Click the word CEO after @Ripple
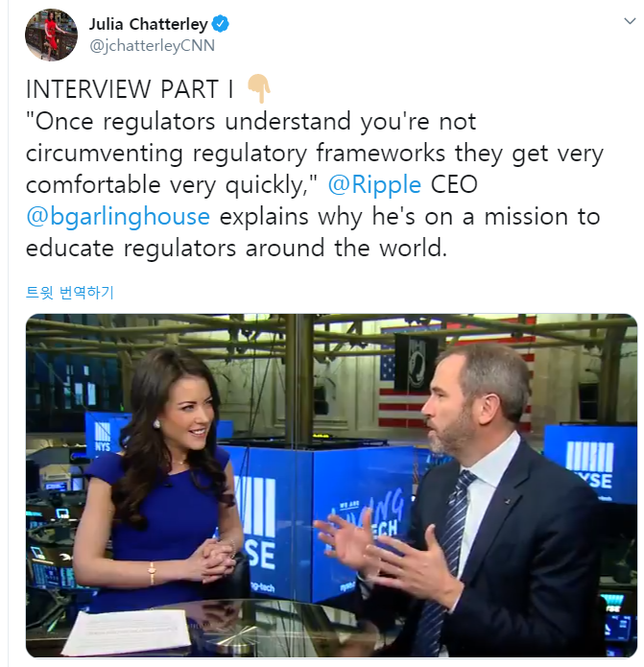The image size is (644, 667). coord(454,184)
